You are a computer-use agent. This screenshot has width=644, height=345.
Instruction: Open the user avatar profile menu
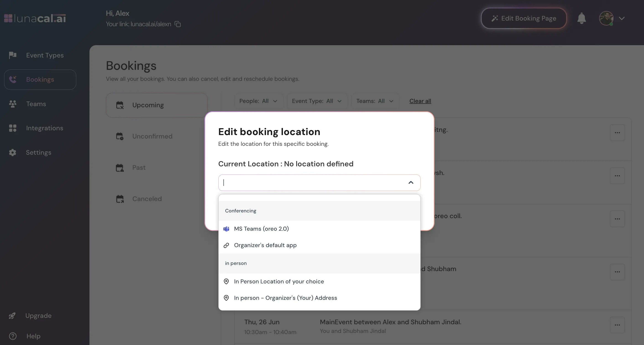click(x=606, y=18)
